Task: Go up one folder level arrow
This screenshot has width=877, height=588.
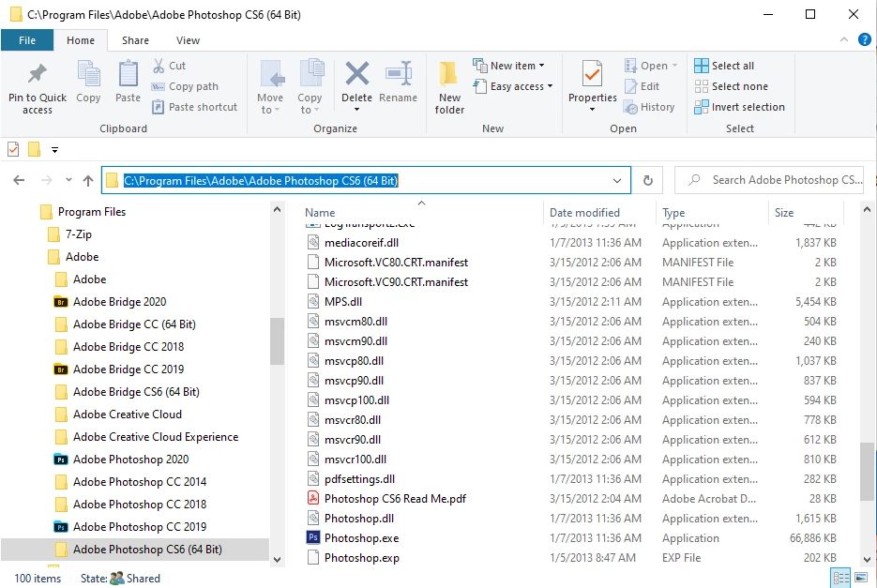Action: pos(88,180)
